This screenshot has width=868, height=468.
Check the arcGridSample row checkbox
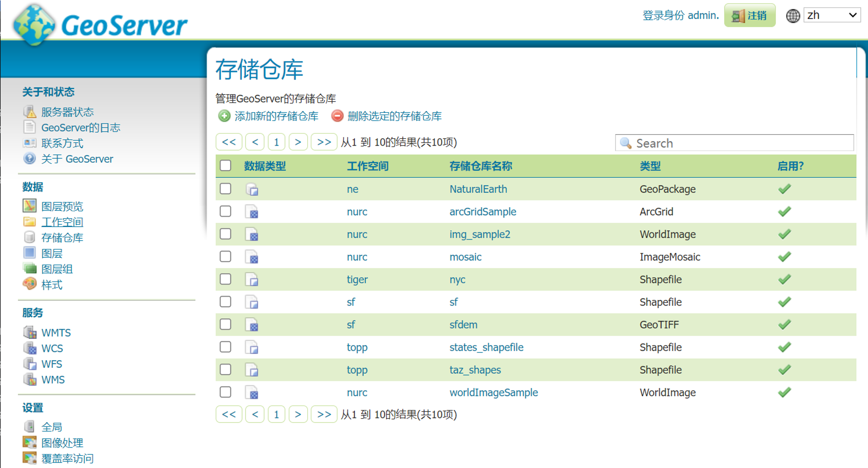(225, 211)
